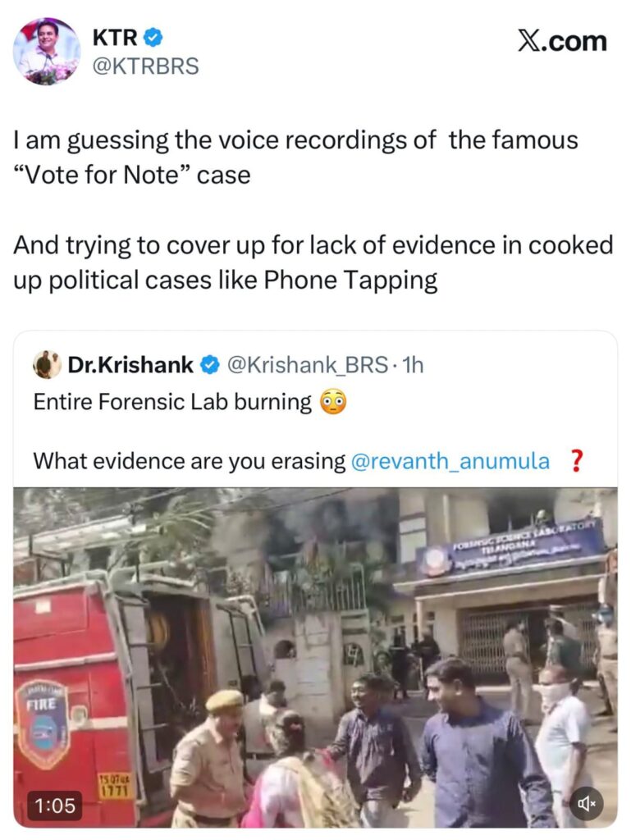Viewport: 631px width, 840px height.
Task: Visit the @KTRBRS handle
Action: (x=144, y=66)
